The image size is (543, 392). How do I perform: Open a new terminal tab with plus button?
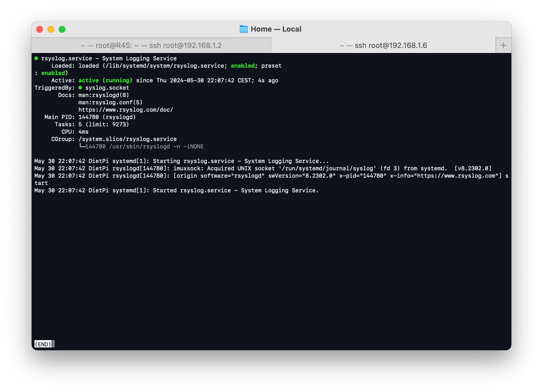point(503,45)
